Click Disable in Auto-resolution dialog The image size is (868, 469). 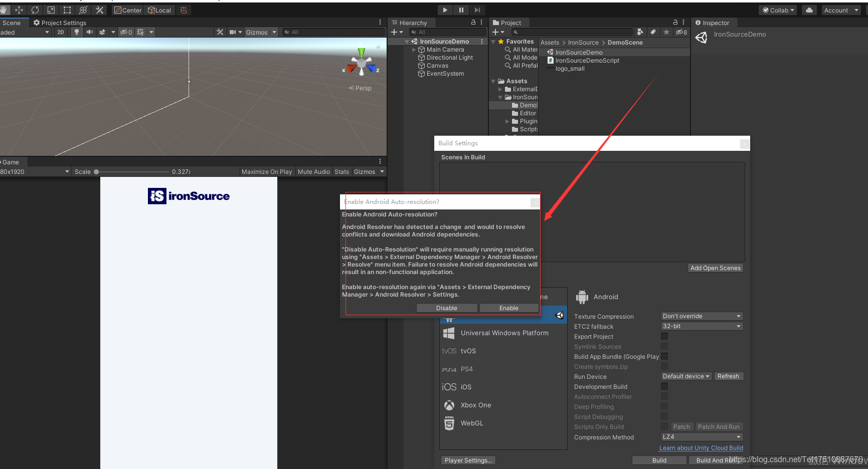447,308
